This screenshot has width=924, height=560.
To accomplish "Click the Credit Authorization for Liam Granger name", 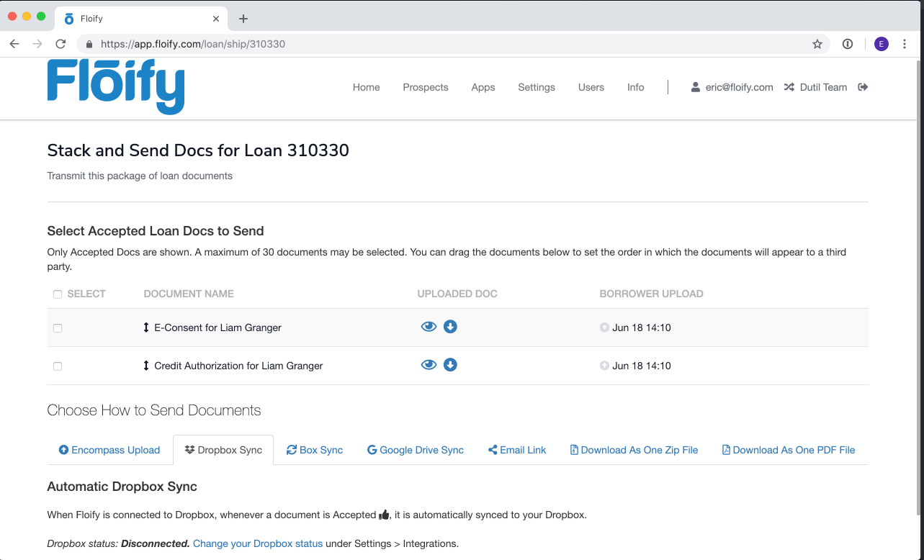I will point(238,366).
